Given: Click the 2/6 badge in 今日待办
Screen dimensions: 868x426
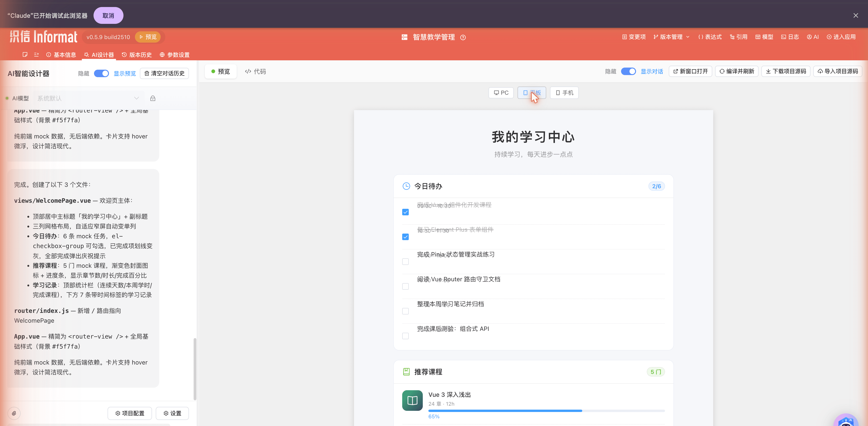Looking at the screenshot, I should (x=656, y=186).
